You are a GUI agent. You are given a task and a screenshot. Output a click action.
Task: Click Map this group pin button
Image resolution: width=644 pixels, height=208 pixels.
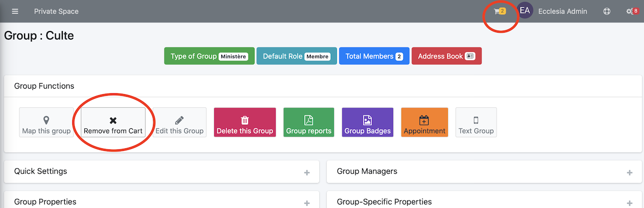[x=46, y=122]
